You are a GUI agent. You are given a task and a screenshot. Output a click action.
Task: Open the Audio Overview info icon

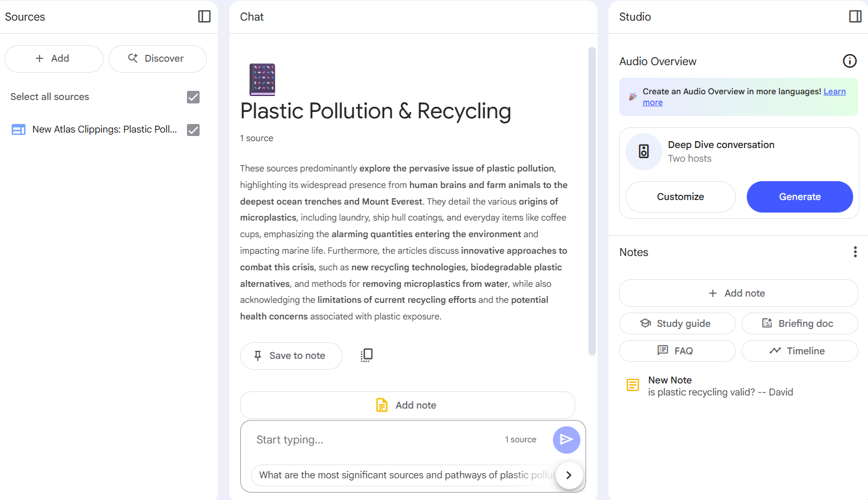849,61
